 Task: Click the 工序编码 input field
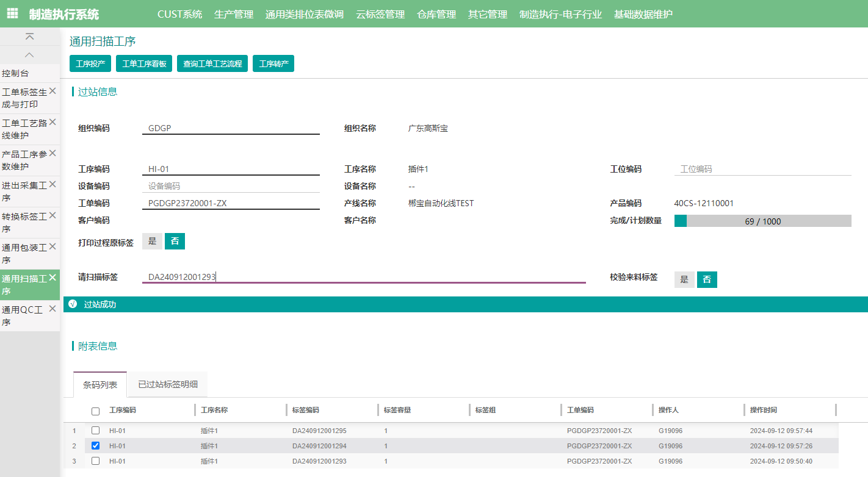231,169
